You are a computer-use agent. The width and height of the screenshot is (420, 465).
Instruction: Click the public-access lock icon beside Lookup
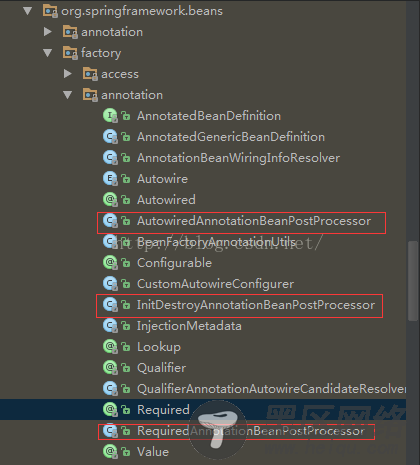126,347
